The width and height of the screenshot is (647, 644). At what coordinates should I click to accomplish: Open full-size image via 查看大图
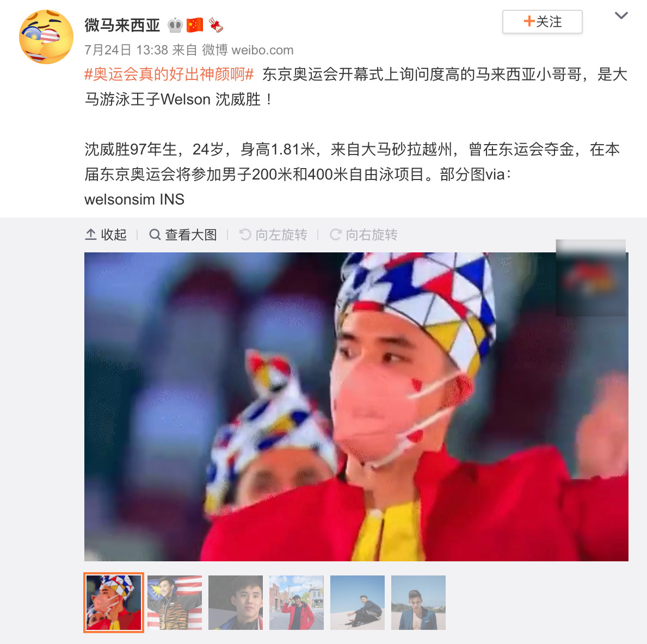[183, 235]
